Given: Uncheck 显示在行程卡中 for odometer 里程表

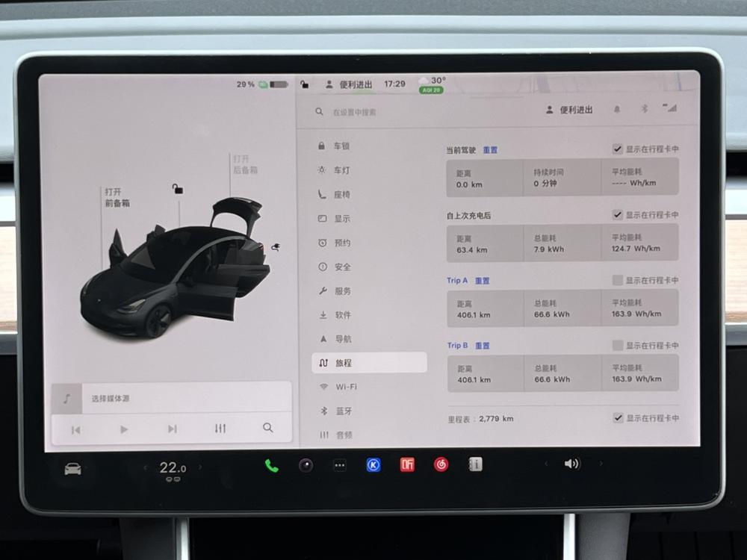Looking at the screenshot, I should (618, 418).
